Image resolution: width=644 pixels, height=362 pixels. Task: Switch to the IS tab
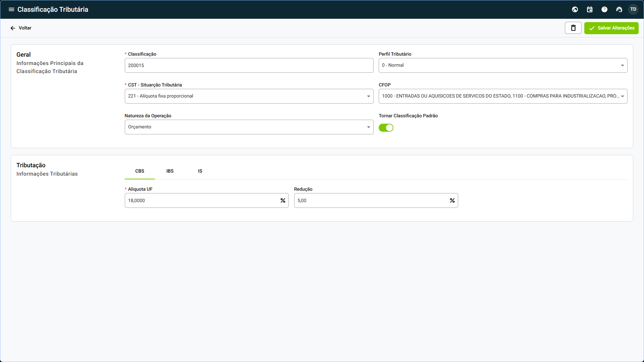[200, 171]
